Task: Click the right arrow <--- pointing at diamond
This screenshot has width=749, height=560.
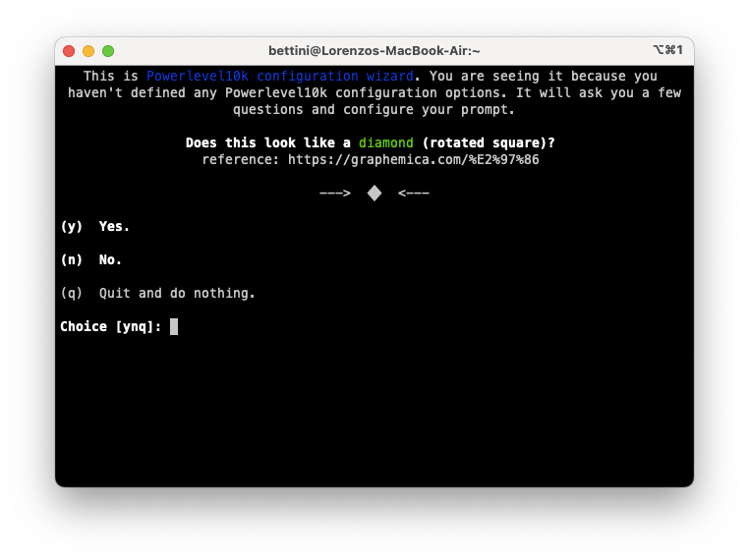Action: (x=414, y=193)
